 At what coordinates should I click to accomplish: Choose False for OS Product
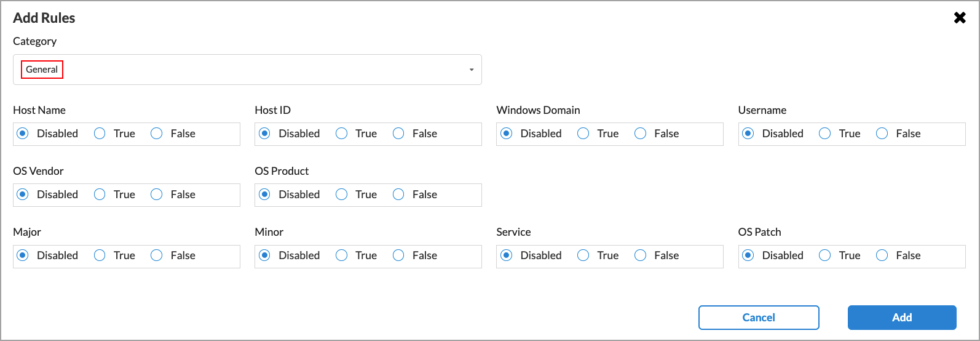[398, 195]
